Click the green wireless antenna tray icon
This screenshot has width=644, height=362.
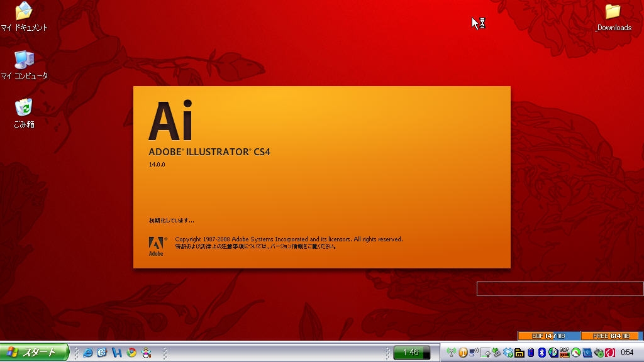(x=452, y=353)
